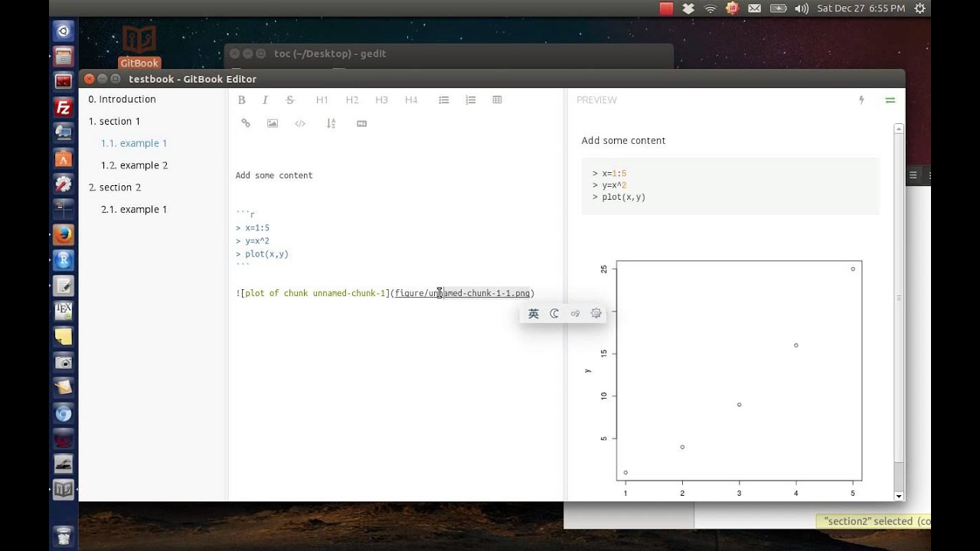Click the preview scrollbar down arrow

899,496
